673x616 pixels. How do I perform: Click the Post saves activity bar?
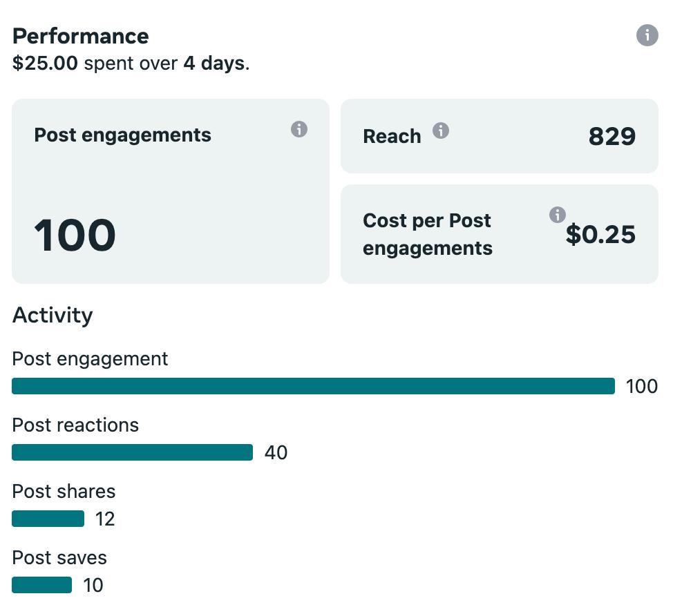tap(41, 585)
